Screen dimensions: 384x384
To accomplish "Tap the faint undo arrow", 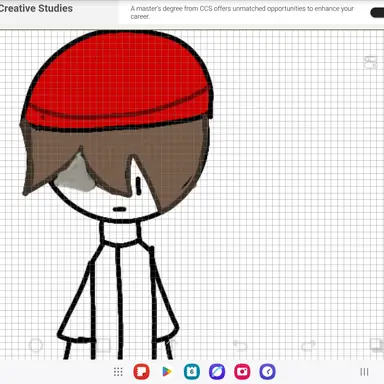I will (x=240, y=345).
